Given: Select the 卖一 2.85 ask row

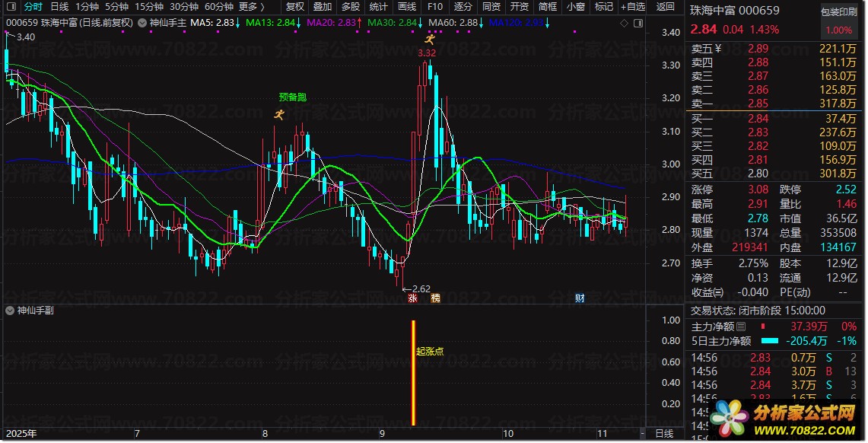Looking at the screenshot, I should [774, 104].
